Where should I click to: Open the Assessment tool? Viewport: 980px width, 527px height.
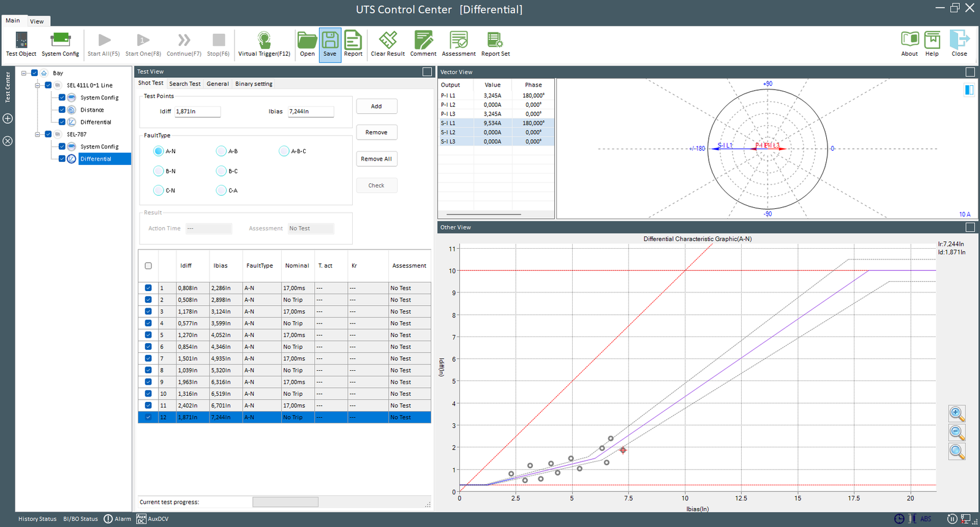point(459,44)
